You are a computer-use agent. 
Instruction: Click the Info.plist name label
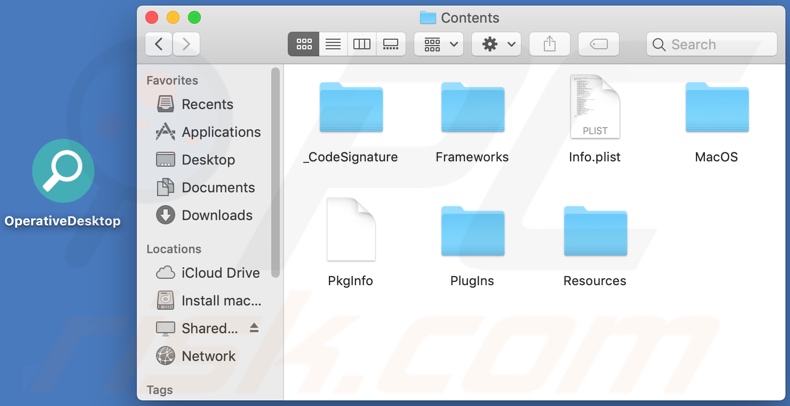point(595,157)
